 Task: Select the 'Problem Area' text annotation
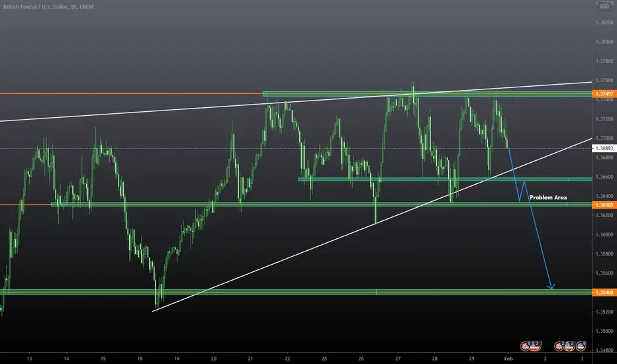[548, 197]
